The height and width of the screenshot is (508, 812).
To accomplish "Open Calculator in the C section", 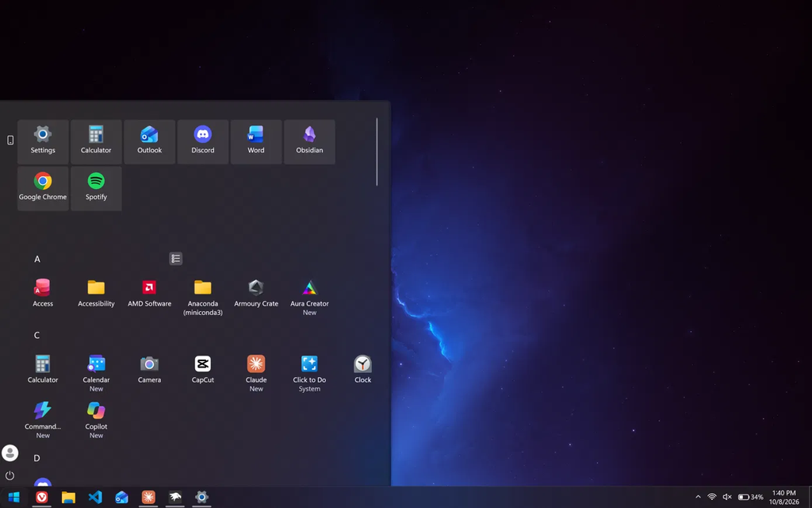I will 43,370.
